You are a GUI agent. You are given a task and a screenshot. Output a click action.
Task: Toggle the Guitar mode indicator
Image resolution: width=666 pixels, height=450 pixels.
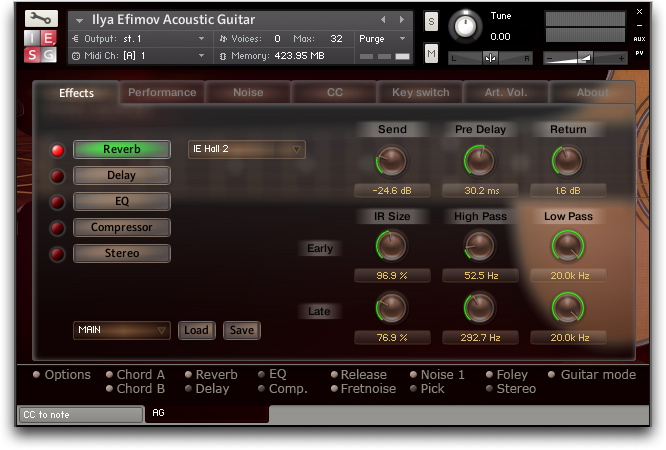[551, 374]
